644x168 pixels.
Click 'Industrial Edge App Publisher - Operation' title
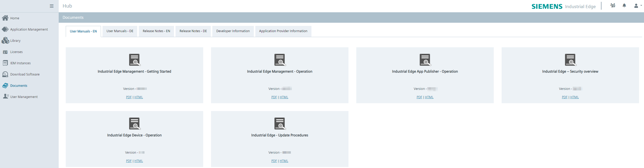pos(425,72)
